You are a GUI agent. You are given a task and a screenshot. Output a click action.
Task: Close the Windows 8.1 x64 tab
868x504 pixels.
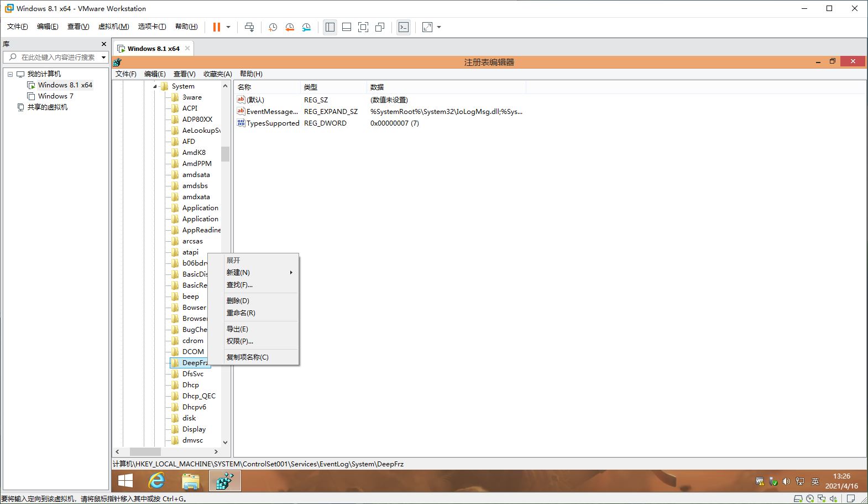click(x=187, y=48)
